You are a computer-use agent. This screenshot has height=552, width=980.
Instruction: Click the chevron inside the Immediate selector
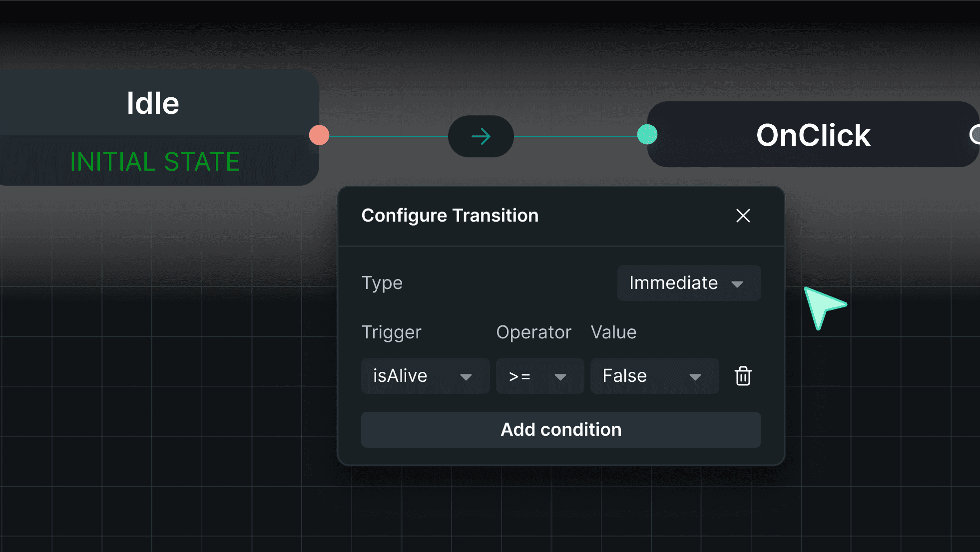[738, 283]
